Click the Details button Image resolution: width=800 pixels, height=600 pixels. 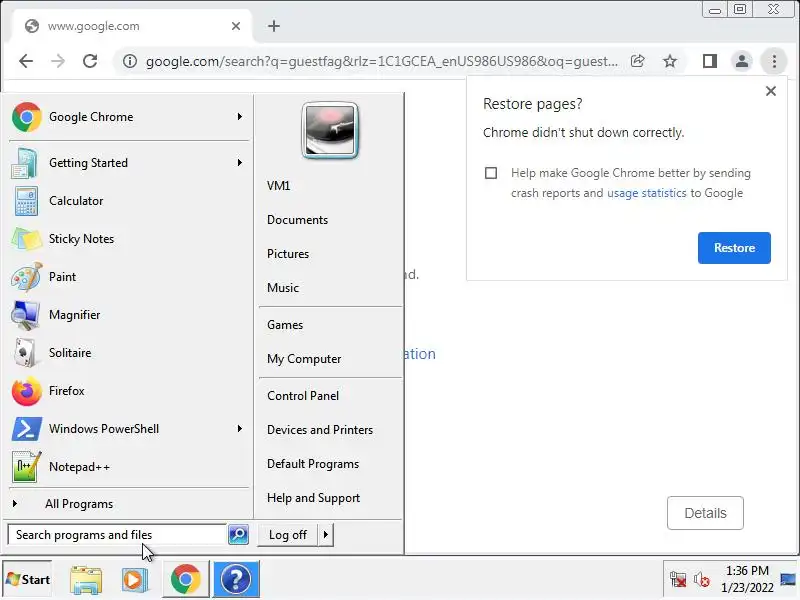click(x=705, y=513)
